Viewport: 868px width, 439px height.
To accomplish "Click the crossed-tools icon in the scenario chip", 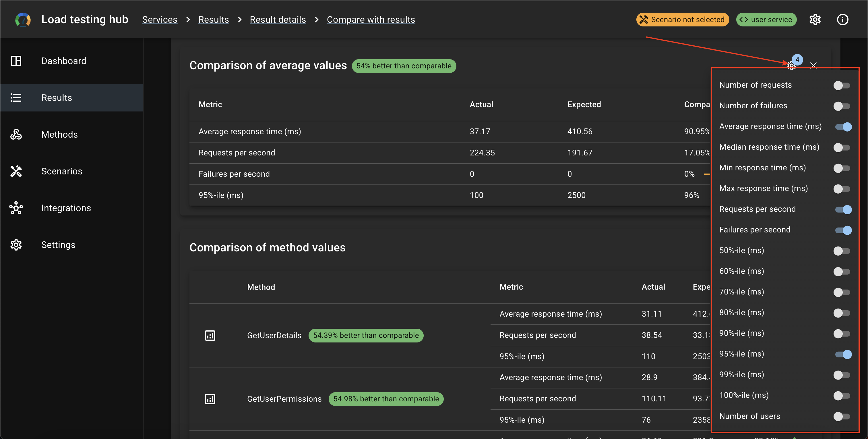I will (x=644, y=20).
